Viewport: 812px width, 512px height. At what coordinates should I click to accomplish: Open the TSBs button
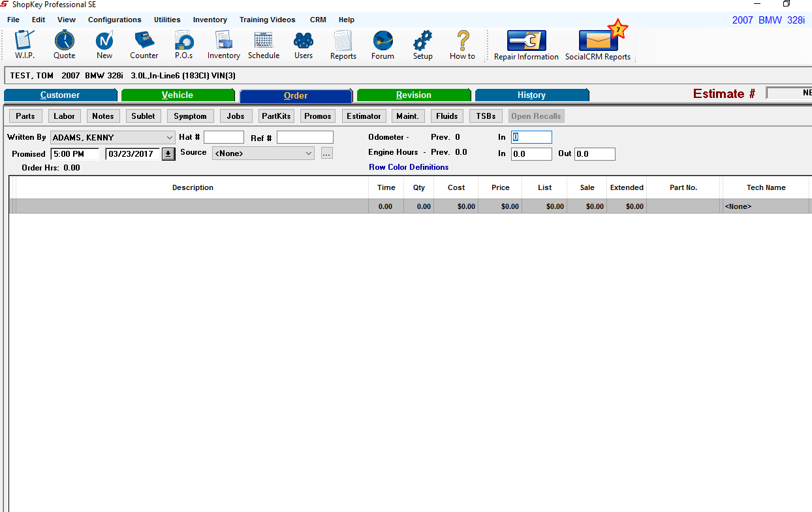click(x=486, y=116)
